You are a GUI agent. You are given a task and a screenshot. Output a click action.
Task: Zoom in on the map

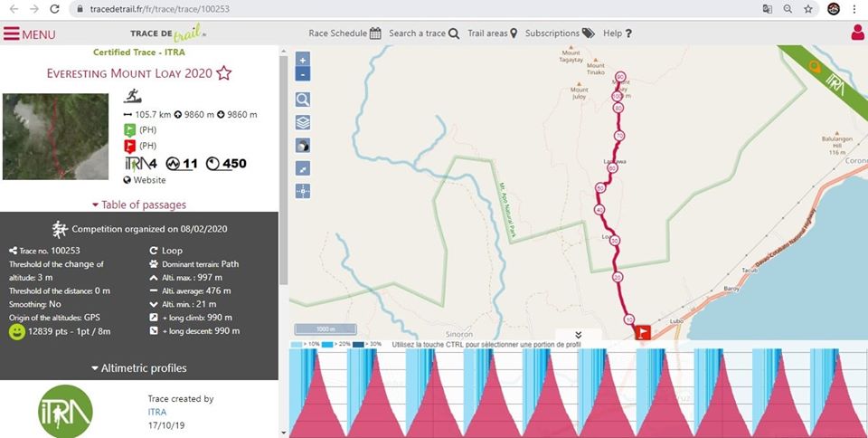click(303, 59)
